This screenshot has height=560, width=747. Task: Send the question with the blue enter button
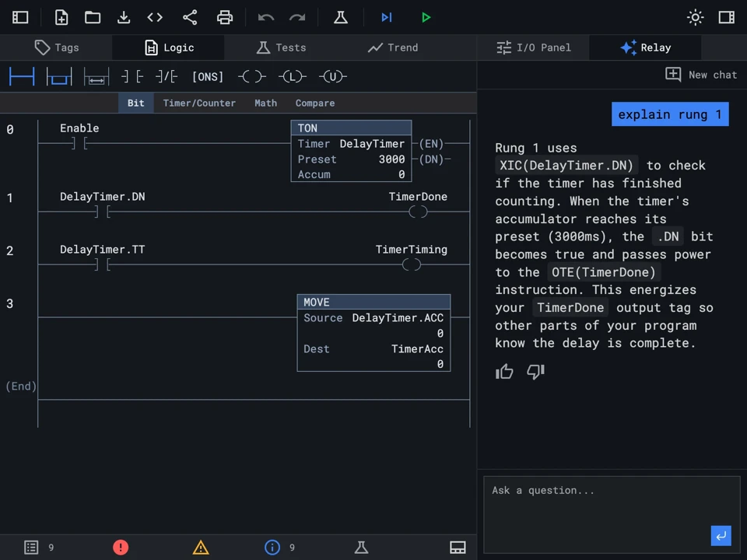click(721, 536)
